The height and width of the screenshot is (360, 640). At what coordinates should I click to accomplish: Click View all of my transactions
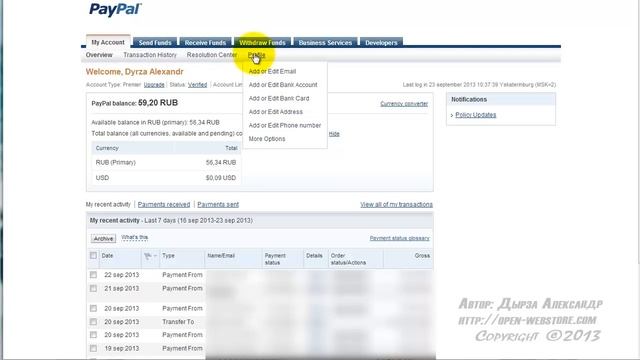[x=396, y=204]
